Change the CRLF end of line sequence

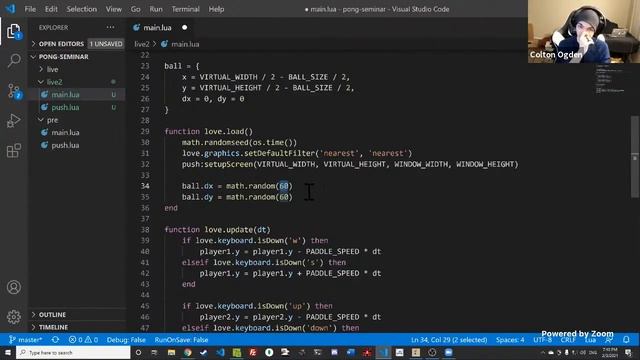(568, 340)
